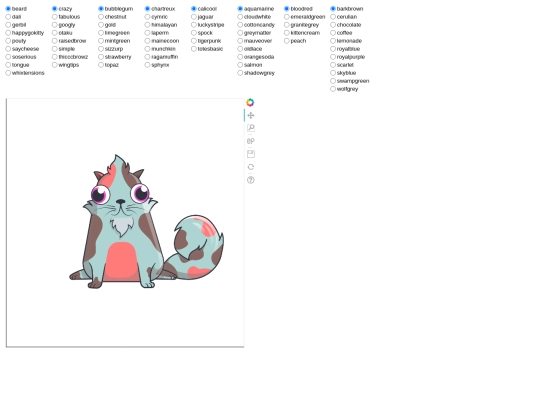
Task: Pick wingtips eye shape
Action: tap(55, 65)
